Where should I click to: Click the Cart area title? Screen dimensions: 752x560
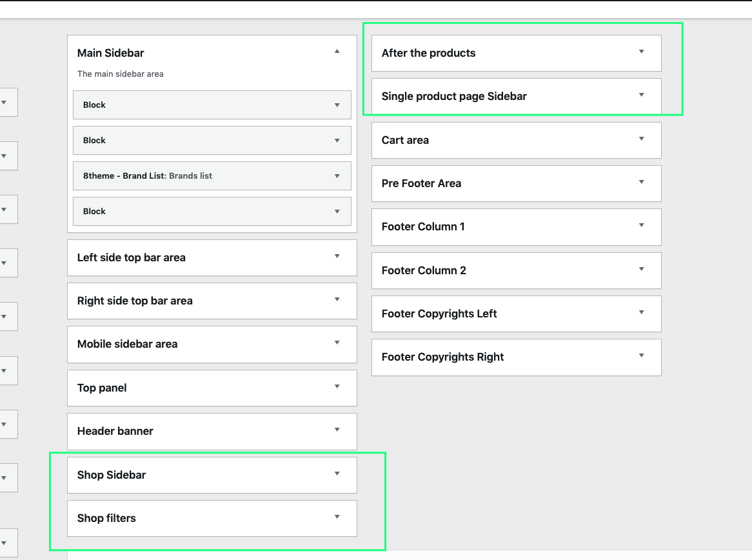[405, 140]
